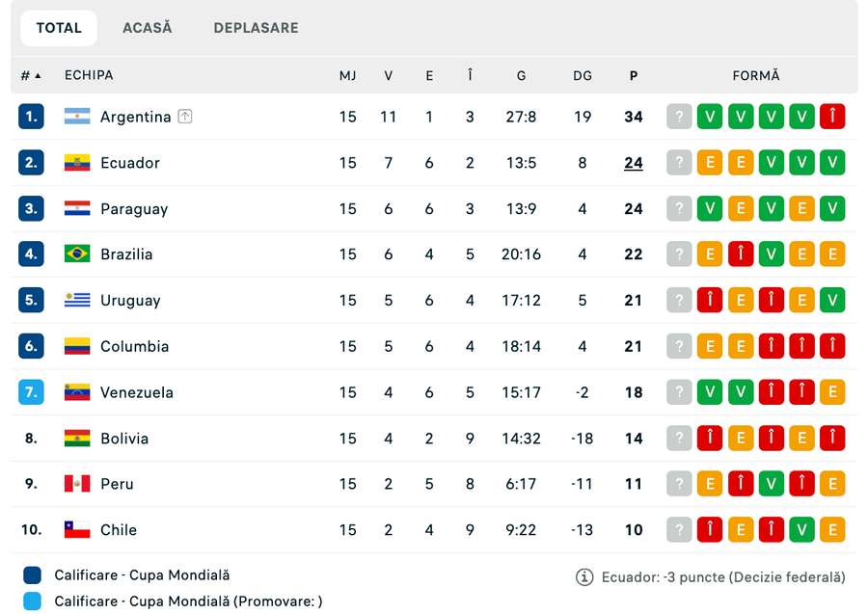The width and height of the screenshot is (868, 614).
Task: Click Uruguay's flag icon
Action: click(x=77, y=300)
